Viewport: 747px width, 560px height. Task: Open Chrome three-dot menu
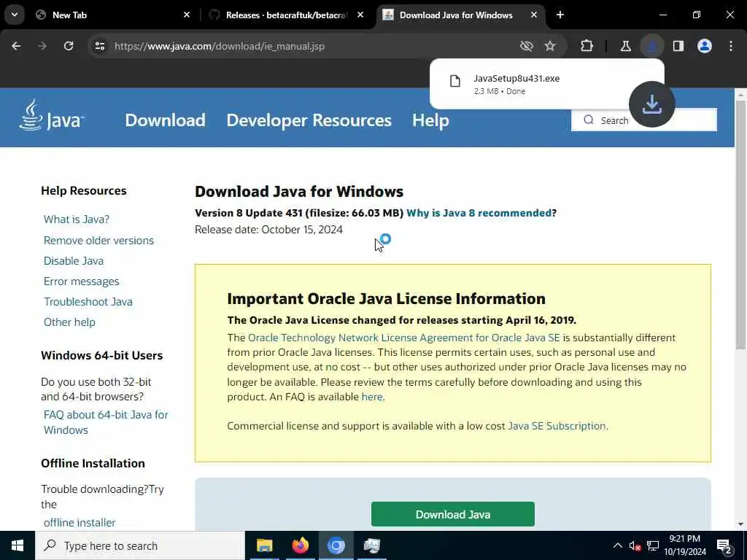pyautogui.click(x=731, y=46)
